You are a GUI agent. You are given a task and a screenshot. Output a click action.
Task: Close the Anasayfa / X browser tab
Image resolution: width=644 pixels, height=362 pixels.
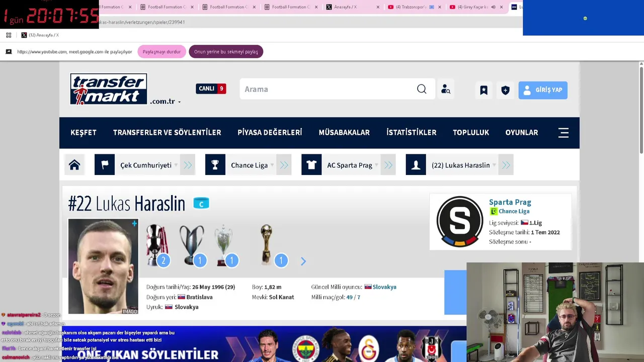tap(378, 7)
